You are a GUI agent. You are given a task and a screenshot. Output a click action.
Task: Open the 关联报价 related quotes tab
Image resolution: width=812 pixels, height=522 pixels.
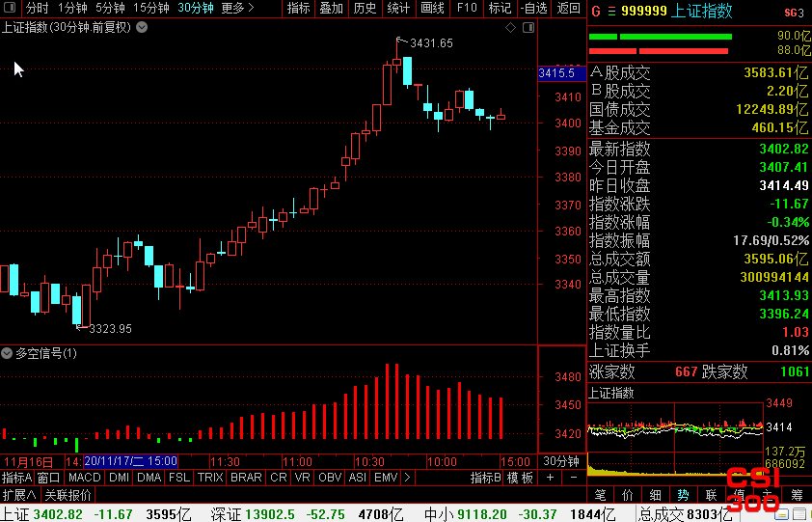coord(68,495)
